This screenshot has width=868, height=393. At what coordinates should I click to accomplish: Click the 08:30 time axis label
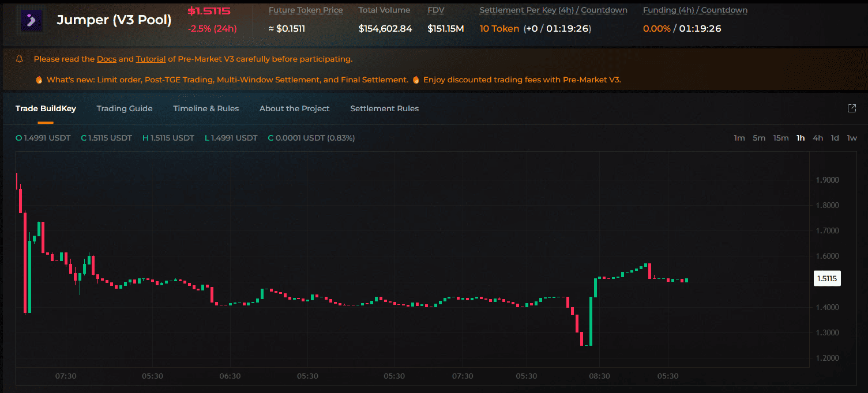coord(599,376)
